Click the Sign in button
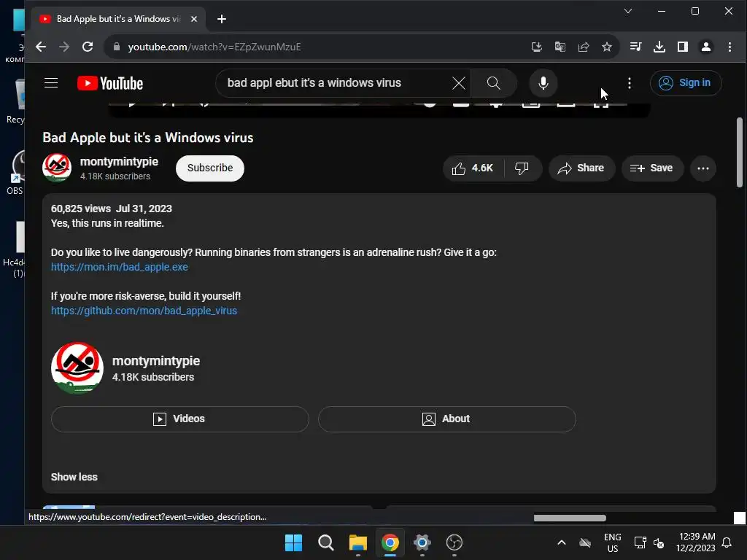Viewport: 747px width, 560px height. 686,83
